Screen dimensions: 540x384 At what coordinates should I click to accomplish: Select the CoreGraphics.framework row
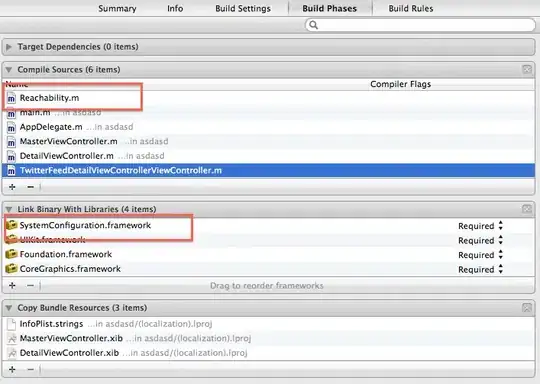pos(269,269)
